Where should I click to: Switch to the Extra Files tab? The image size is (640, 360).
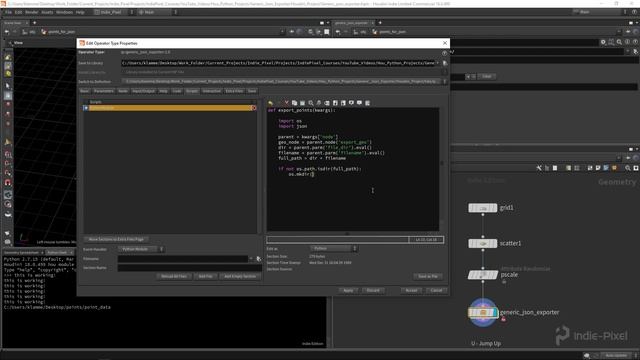click(x=234, y=91)
